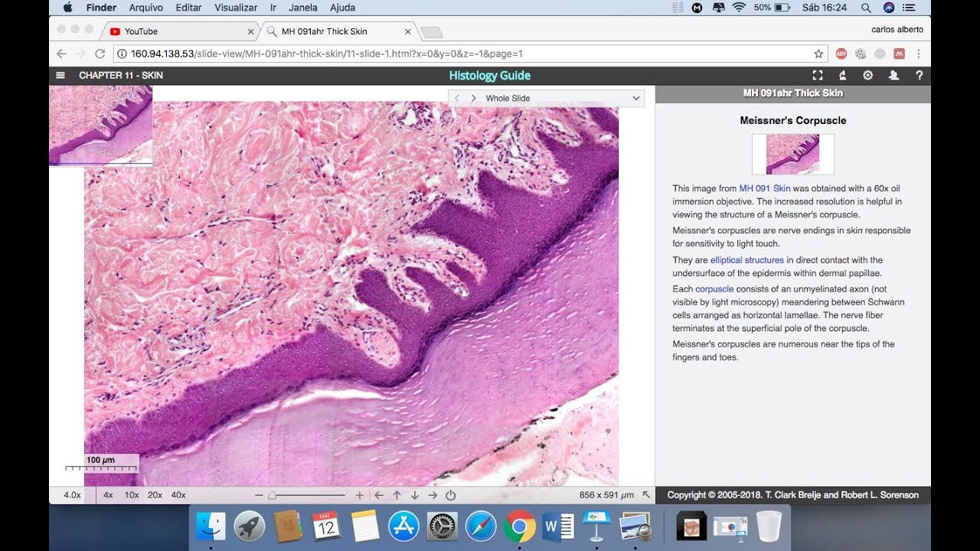This screenshot has height=551, width=980.
Task: Click the URL address field
Action: point(470,54)
